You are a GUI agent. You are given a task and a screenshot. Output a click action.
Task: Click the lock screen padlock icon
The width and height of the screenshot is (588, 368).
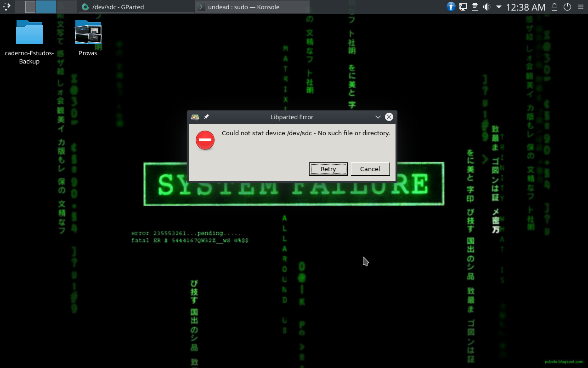click(x=554, y=7)
